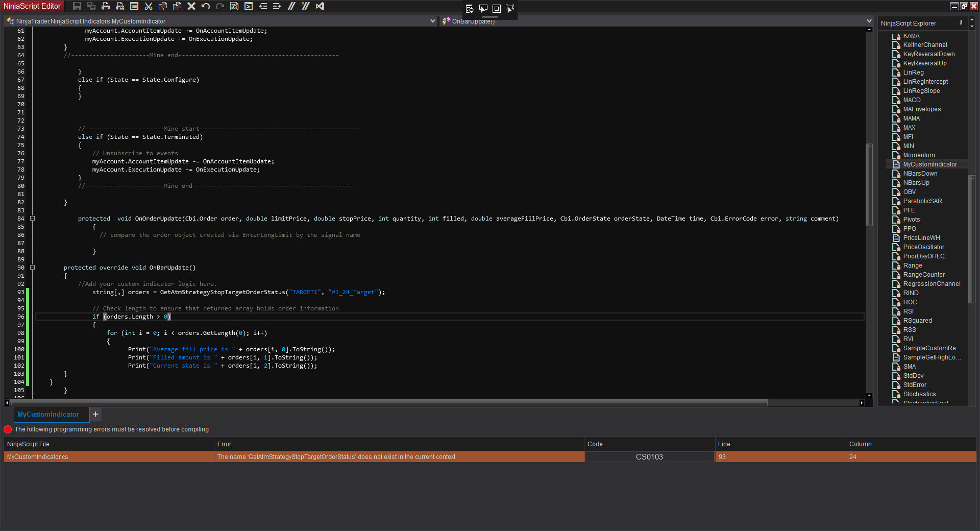Undo the last edit
The image size is (980, 531).
click(x=206, y=6)
